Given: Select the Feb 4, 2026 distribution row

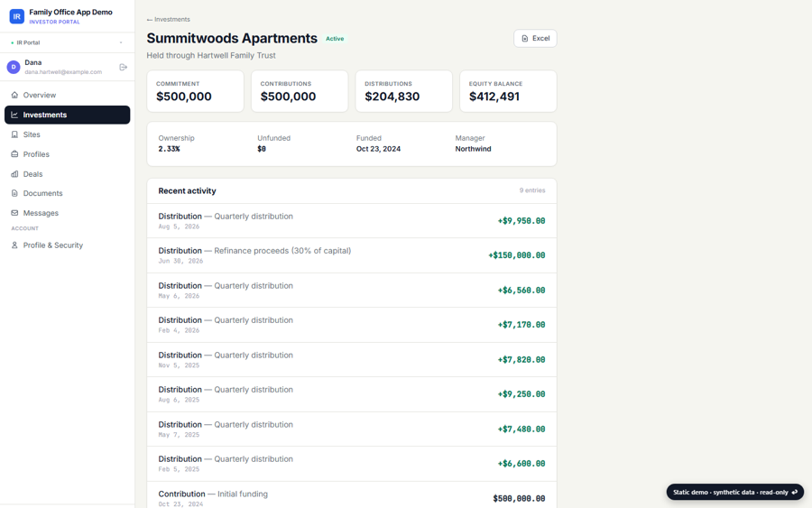Looking at the screenshot, I should [x=352, y=325].
